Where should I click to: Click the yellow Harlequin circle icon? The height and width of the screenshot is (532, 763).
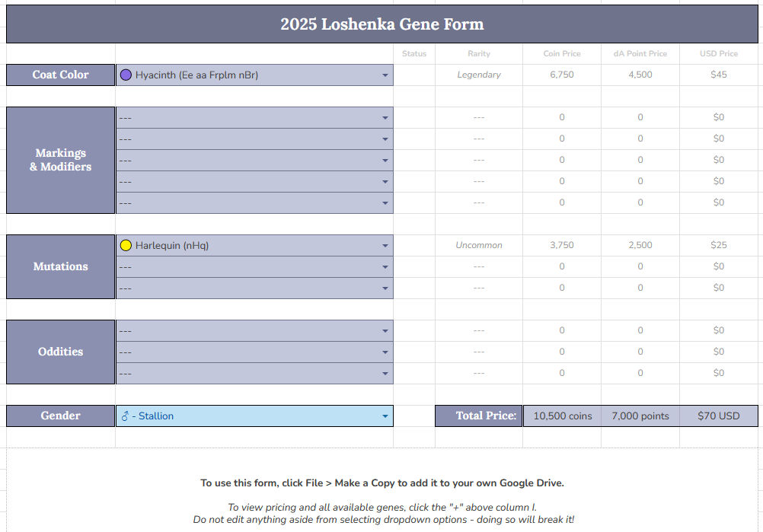point(126,245)
